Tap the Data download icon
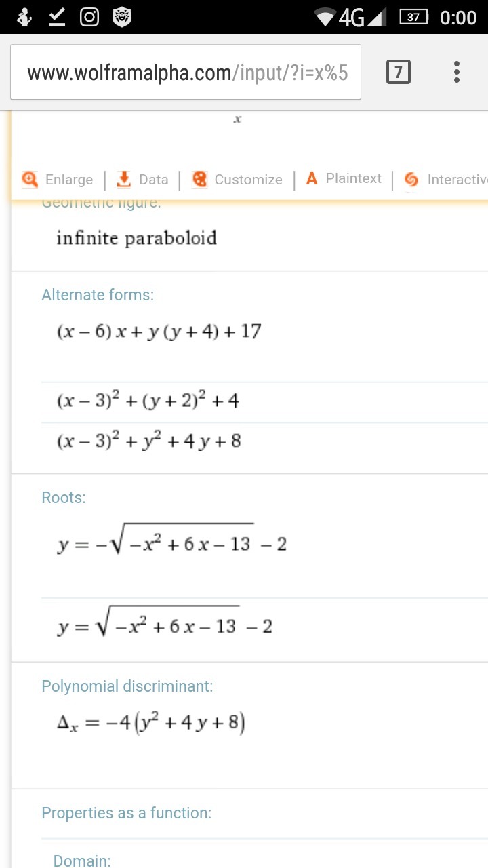This screenshot has width=488, height=868. click(x=124, y=179)
